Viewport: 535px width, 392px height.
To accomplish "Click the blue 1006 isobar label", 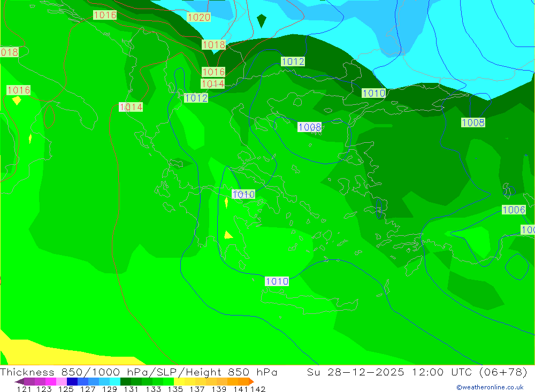I will click(514, 210).
